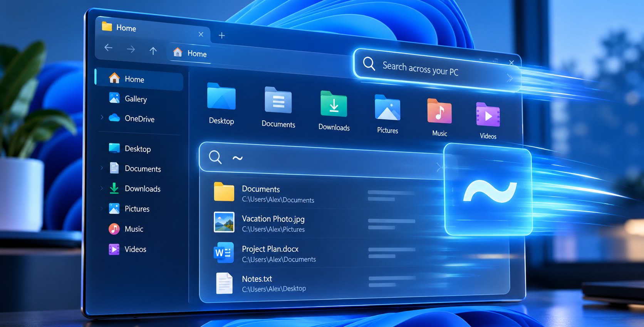This screenshot has width=644, height=327.
Task: Open the Downloads folder icon in main pane
Action: coord(334,104)
